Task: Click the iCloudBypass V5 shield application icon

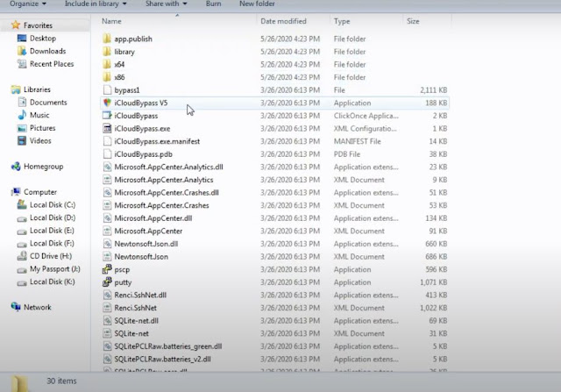Action: coord(107,103)
